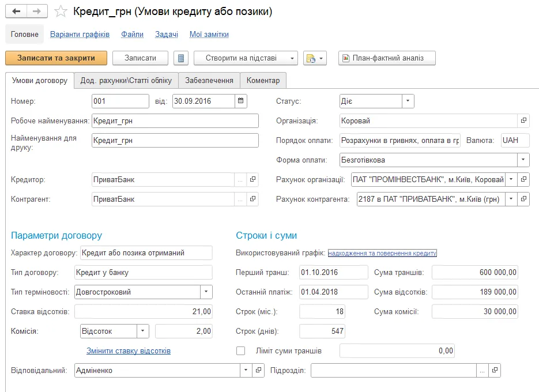Screen dimensions: 539x392
Task: Open the Організація Коровай record icon
Action: [523, 120]
